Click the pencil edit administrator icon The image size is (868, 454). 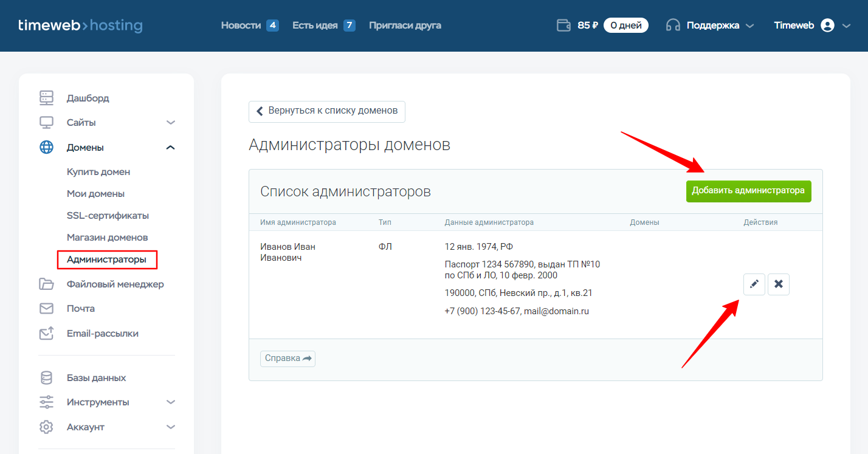754,284
